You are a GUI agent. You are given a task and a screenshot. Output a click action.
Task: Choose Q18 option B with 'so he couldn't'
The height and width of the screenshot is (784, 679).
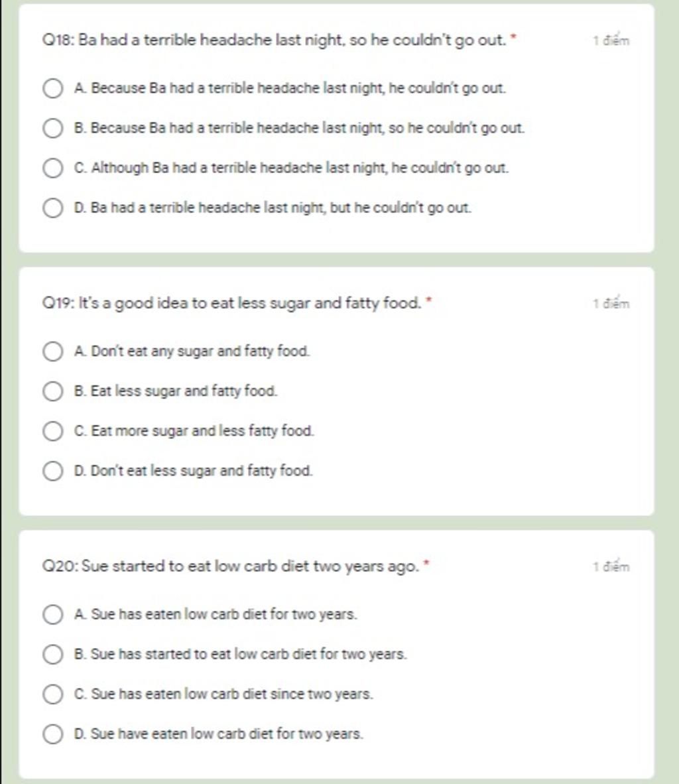point(52,129)
